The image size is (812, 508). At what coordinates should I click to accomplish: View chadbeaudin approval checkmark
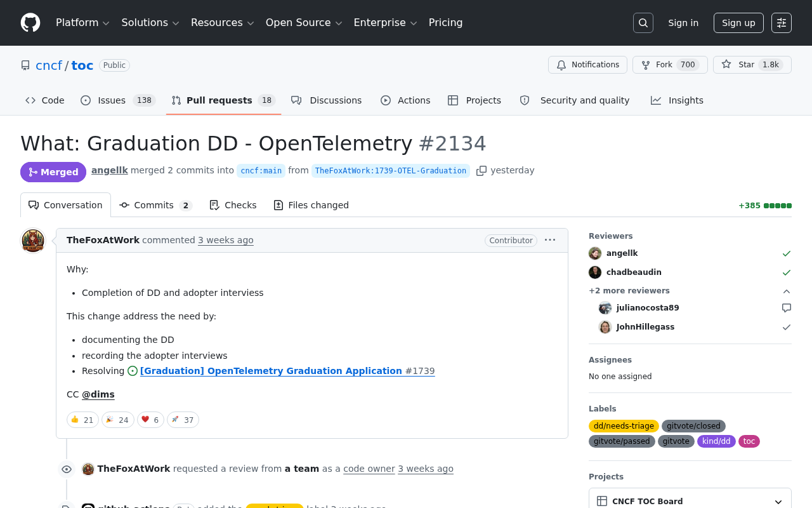[787, 272]
